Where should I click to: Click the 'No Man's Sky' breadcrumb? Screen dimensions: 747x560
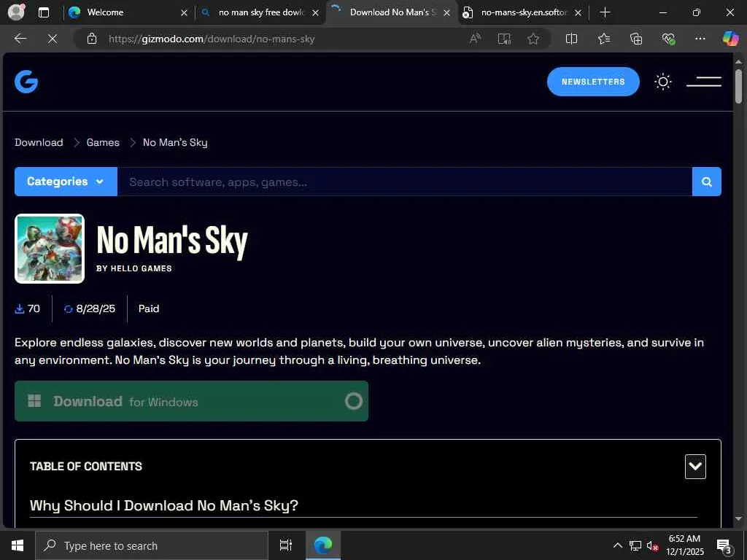click(175, 142)
